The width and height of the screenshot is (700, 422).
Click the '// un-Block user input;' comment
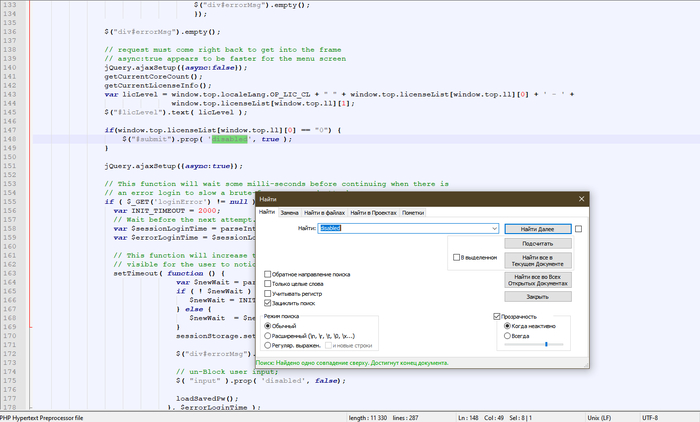point(227,372)
